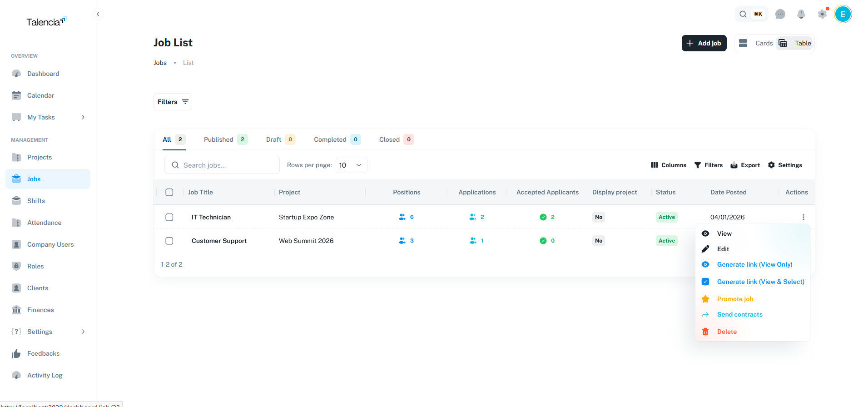
Task: Open Jobs in the sidebar
Action: coord(48,179)
